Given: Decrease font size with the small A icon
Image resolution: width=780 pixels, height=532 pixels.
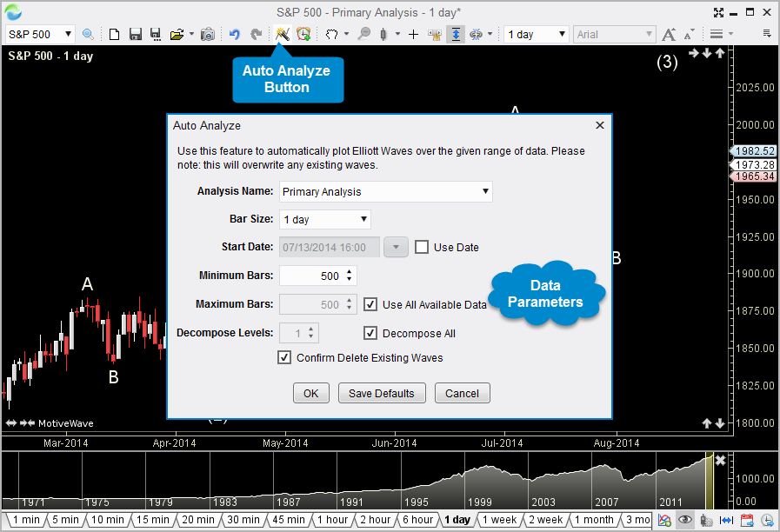Looking at the screenshot, I should click(x=689, y=34).
